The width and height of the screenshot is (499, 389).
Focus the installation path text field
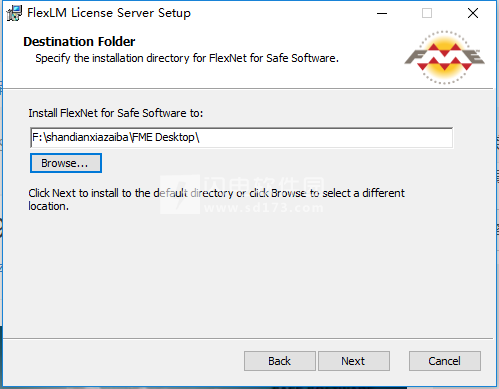tap(241, 137)
